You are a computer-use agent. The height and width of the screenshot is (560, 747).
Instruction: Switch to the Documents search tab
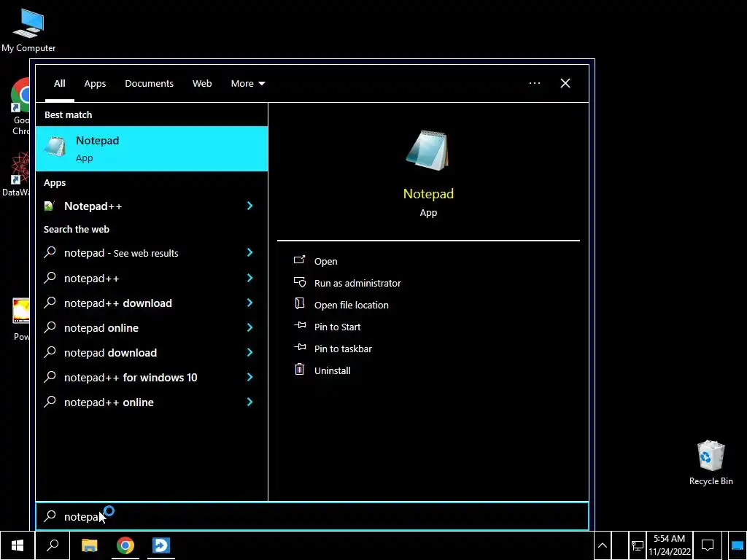149,83
